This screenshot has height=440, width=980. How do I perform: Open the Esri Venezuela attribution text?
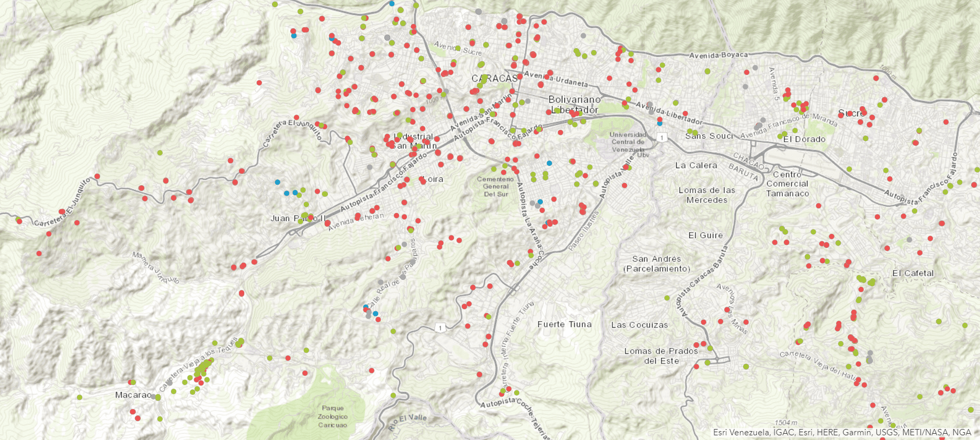[x=842, y=432]
